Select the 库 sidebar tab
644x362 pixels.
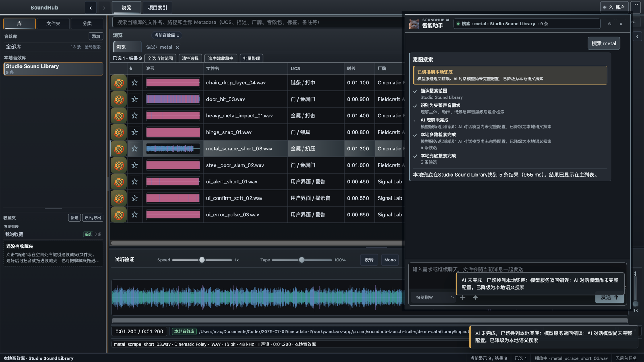(x=19, y=24)
